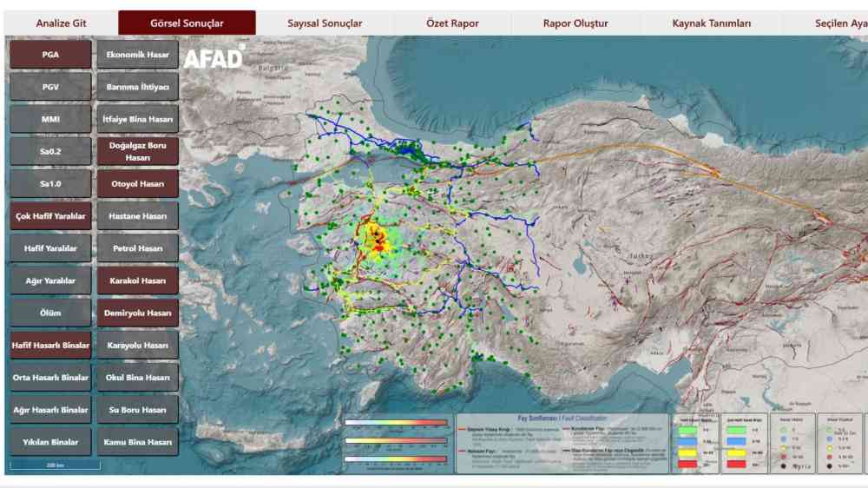Image resolution: width=868 pixels, height=488 pixels.
Task: Click the map scale bar
Action: [55, 465]
